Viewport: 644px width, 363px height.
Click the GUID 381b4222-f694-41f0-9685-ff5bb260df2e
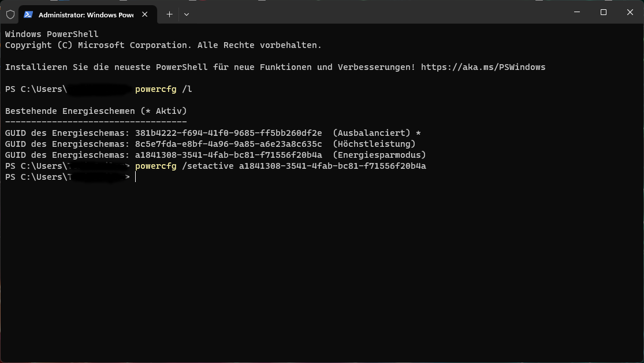coord(228,133)
